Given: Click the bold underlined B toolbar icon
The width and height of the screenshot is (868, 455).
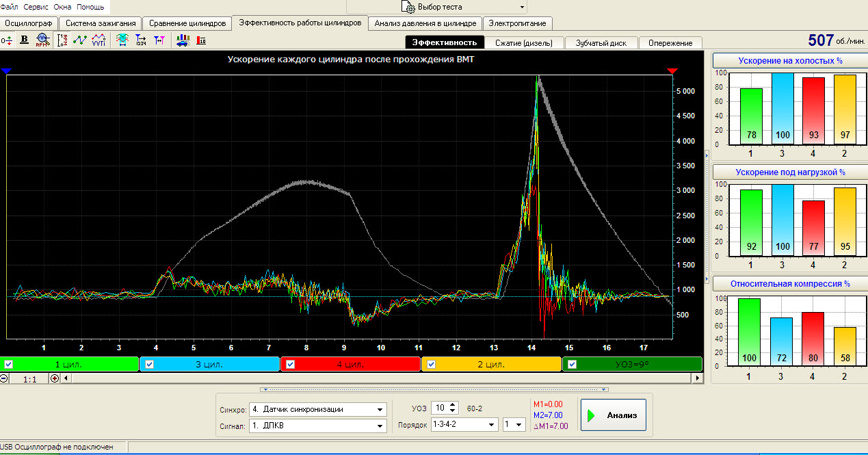Looking at the screenshot, I should point(25,40).
